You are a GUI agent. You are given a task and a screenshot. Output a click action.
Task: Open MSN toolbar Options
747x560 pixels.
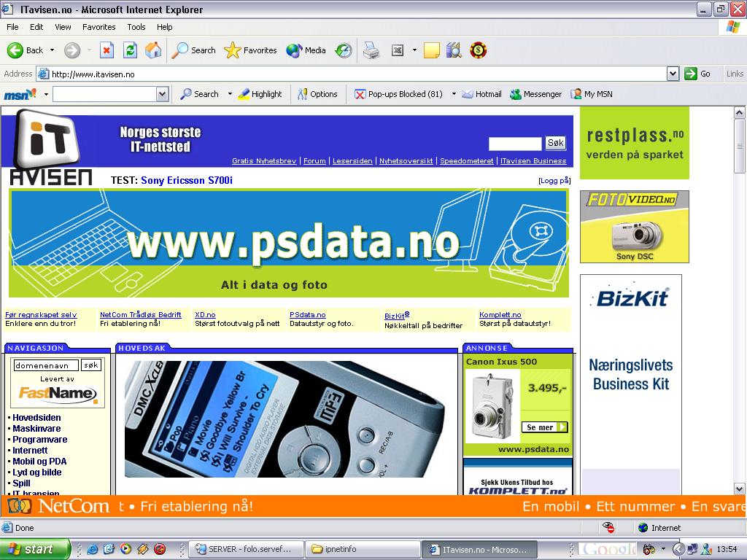(x=317, y=94)
